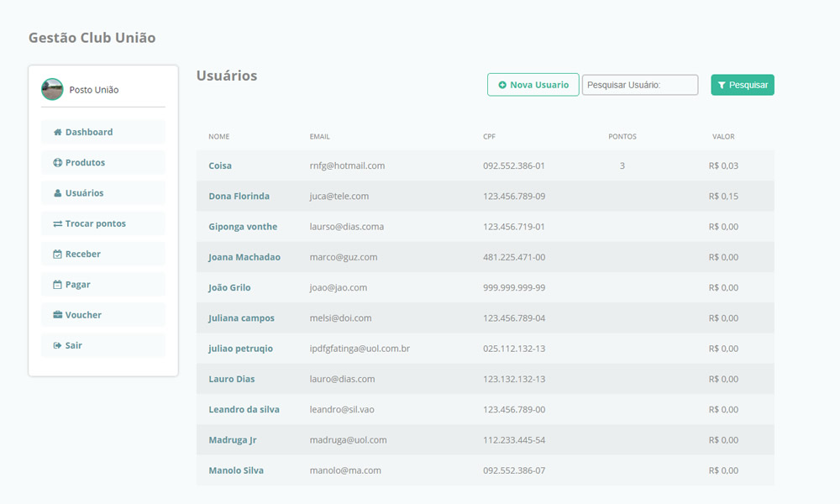The image size is (840, 504).
Task: Click the PONTOS column header
Action: (622, 136)
